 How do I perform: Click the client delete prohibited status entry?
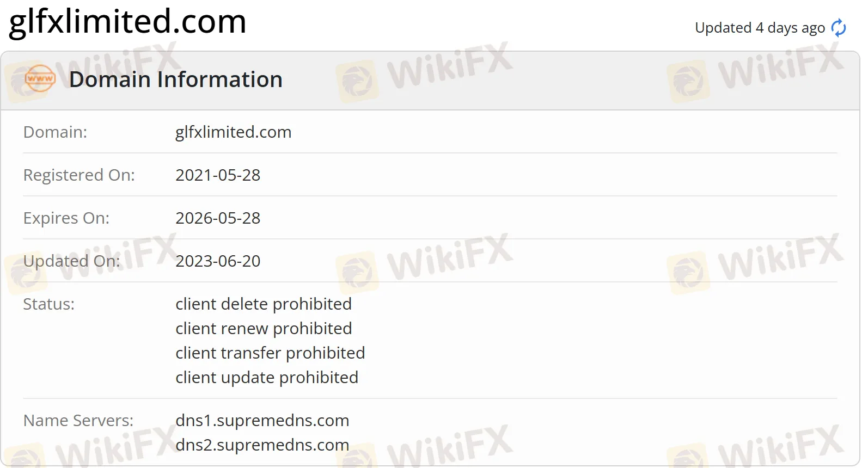264,304
